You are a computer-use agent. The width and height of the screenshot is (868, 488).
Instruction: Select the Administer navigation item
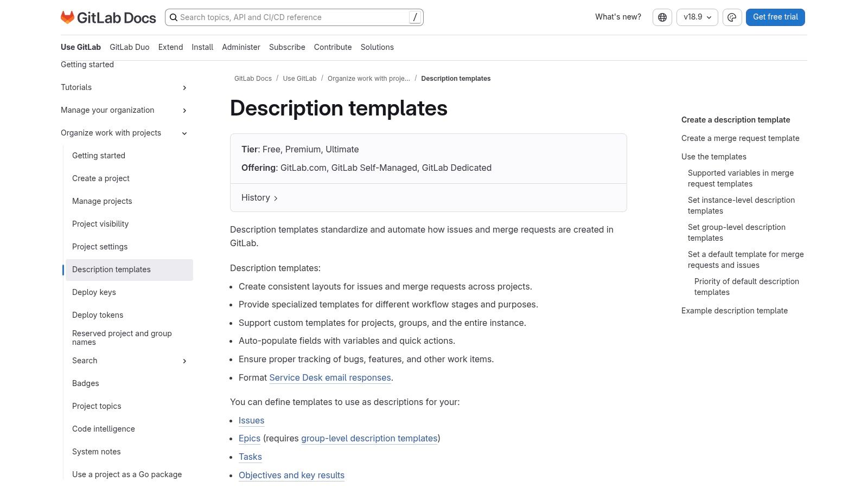(241, 47)
